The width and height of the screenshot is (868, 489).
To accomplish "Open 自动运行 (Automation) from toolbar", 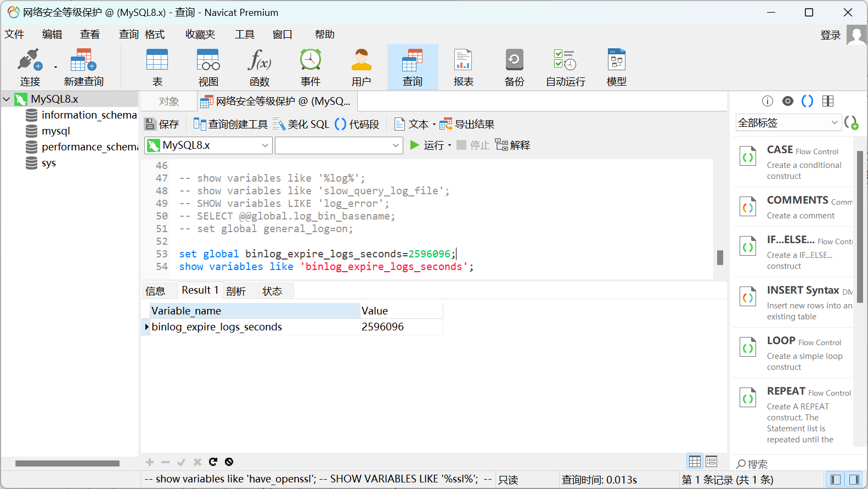I will [x=565, y=67].
